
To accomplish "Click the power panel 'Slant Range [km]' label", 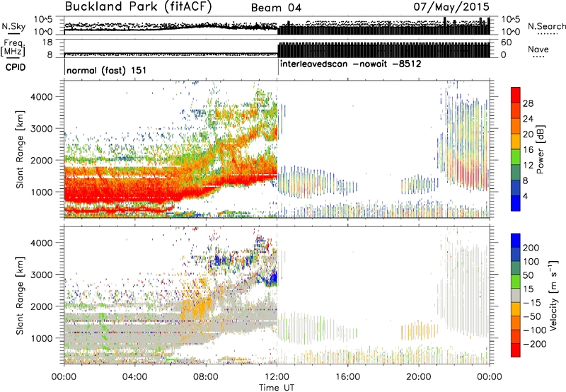I will (x=21, y=149).
